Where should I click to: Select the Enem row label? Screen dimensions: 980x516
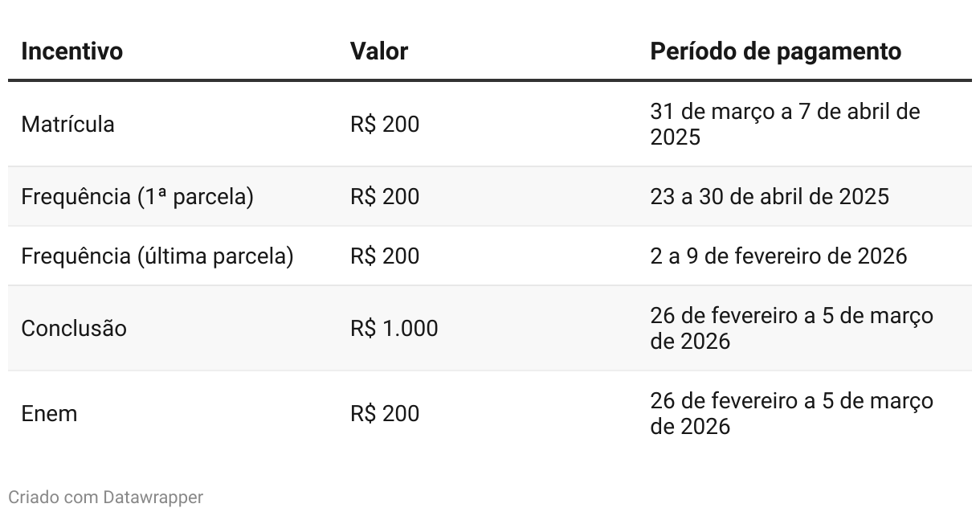tap(49, 414)
